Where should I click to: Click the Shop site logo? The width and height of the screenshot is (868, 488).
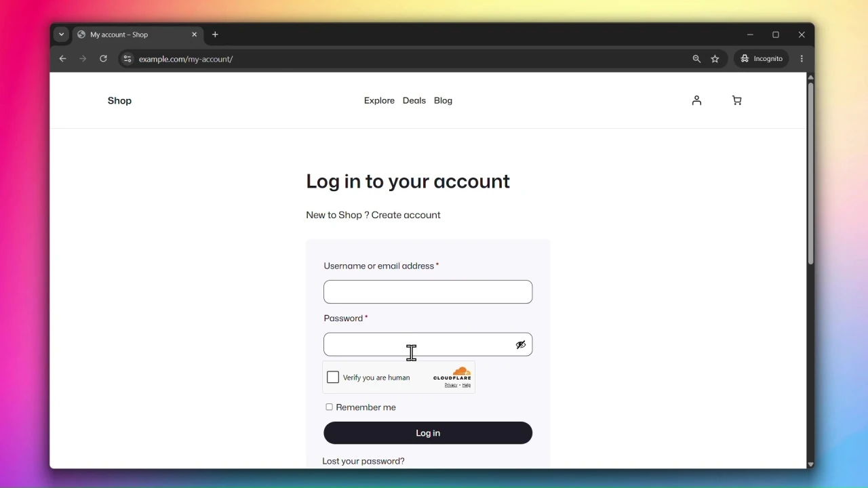coord(119,100)
